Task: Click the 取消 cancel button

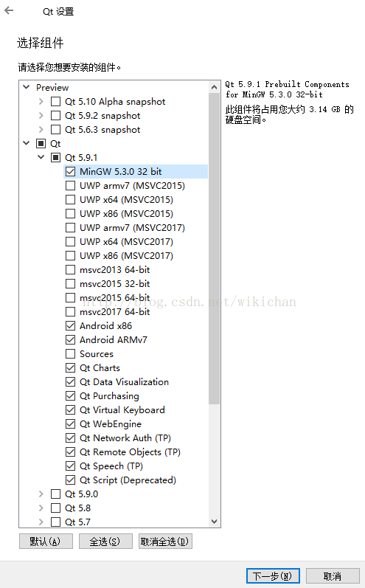Action: 333,575
